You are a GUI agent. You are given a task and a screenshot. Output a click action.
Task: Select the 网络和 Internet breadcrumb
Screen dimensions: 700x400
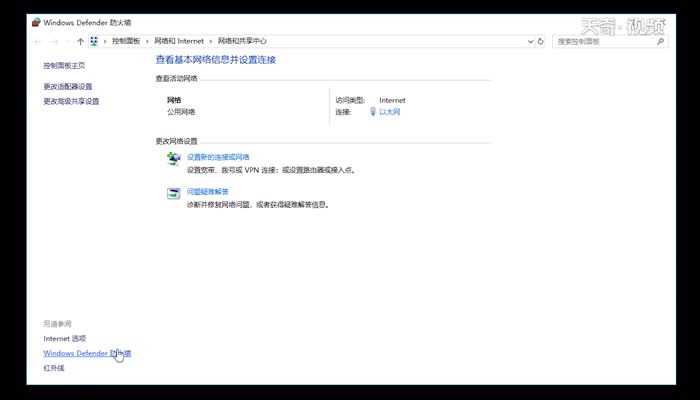[x=179, y=41]
